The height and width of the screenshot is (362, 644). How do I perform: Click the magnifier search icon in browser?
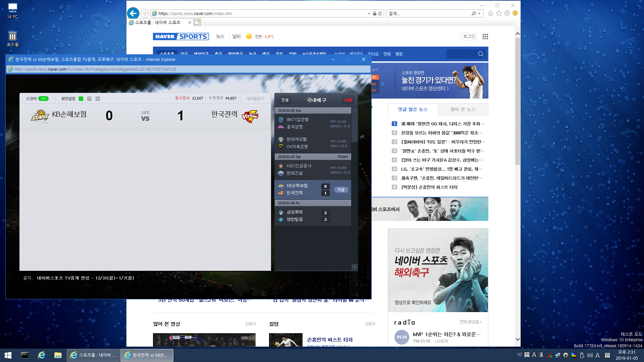(474, 13)
